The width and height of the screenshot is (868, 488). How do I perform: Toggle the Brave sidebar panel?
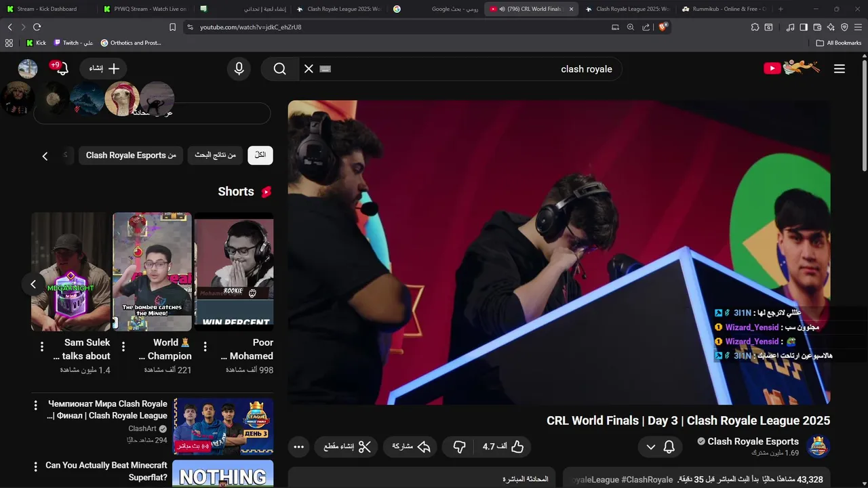coord(804,27)
